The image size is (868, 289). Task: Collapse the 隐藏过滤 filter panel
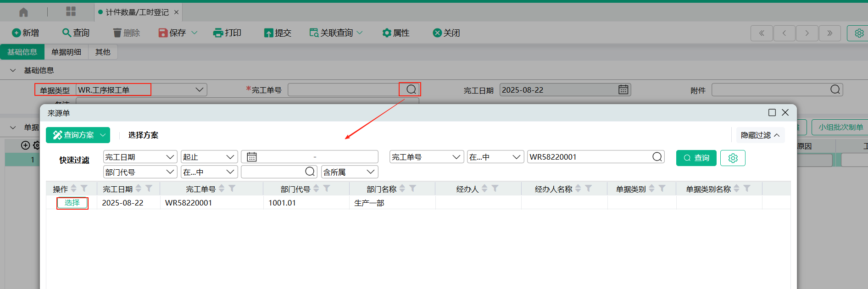coord(760,135)
